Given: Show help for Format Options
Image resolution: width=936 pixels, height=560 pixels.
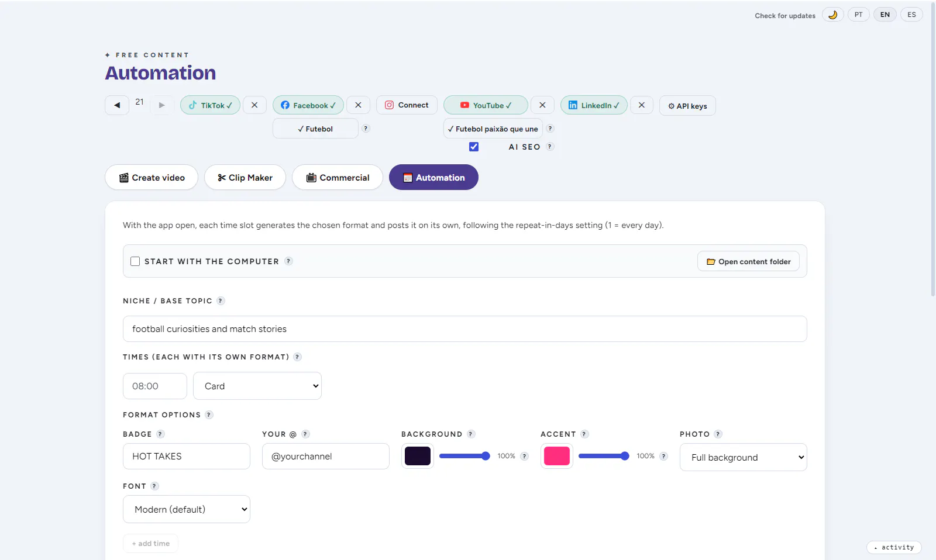Looking at the screenshot, I should [x=209, y=414].
